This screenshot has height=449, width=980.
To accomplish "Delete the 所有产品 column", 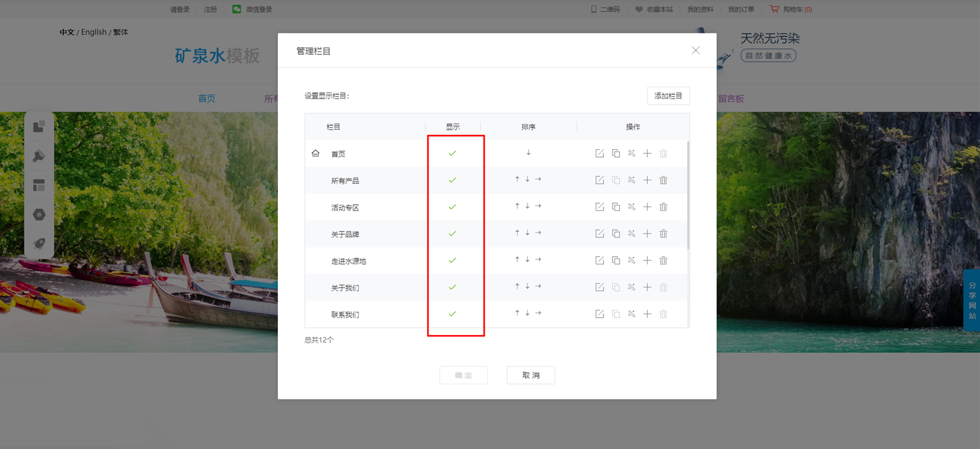I will [663, 180].
